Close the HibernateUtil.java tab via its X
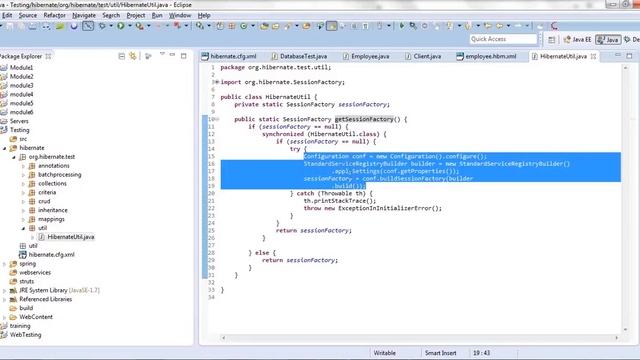Image resolution: width=640 pixels, height=360 pixels. [x=593, y=56]
